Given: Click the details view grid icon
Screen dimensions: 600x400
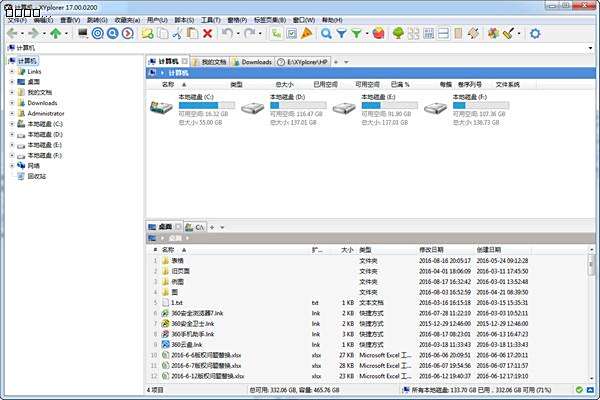Looking at the screenshot, I should click(x=429, y=34).
